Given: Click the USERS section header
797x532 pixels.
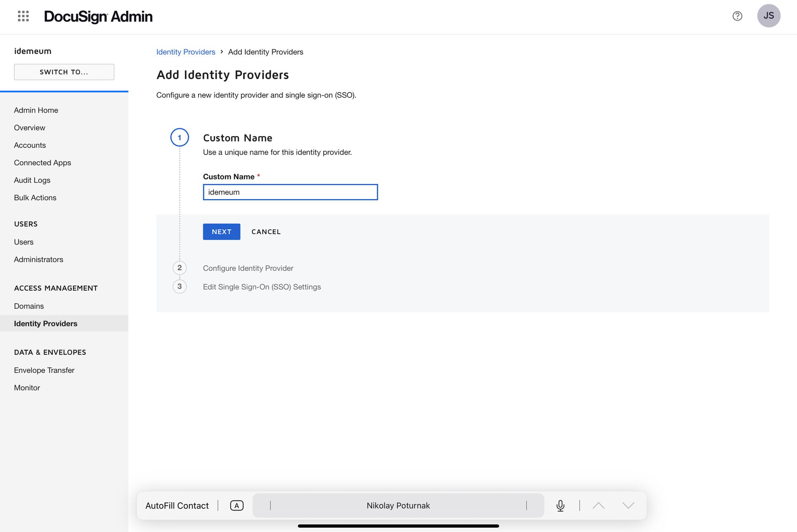Looking at the screenshot, I should [x=26, y=224].
